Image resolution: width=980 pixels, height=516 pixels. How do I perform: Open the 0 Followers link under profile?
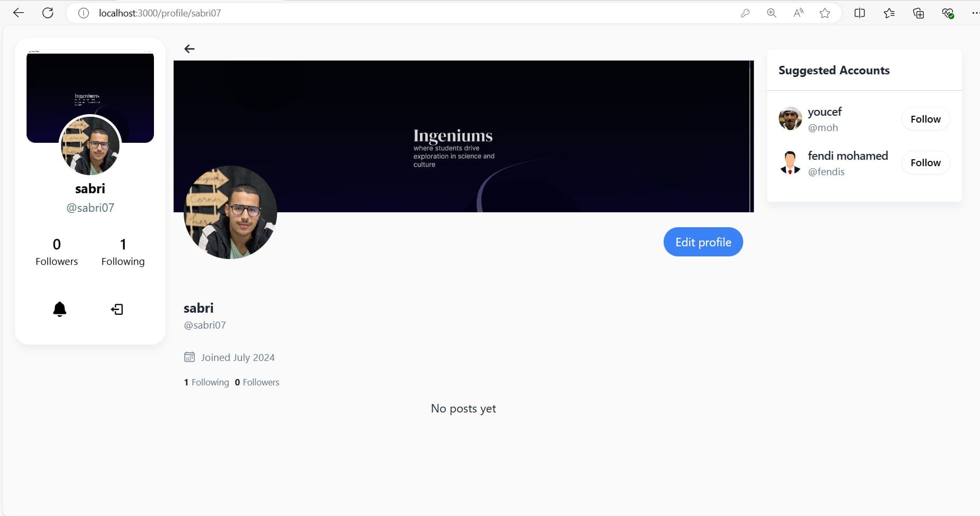pos(257,382)
